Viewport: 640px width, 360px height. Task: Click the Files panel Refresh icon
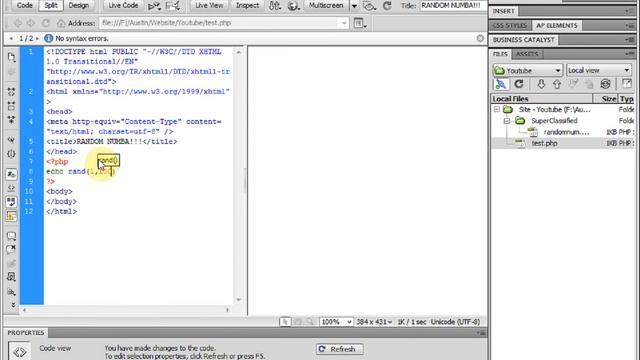pyautogui.click(x=519, y=84)
